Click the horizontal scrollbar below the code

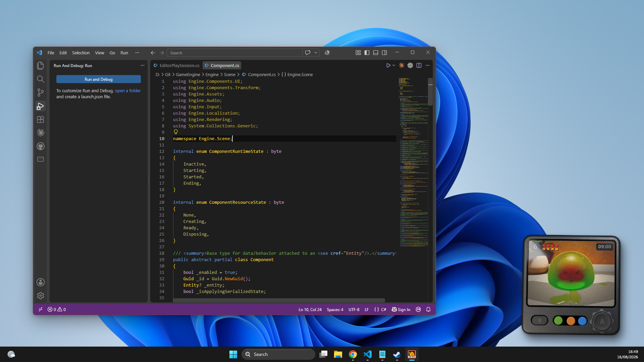(x=279, y=300)
